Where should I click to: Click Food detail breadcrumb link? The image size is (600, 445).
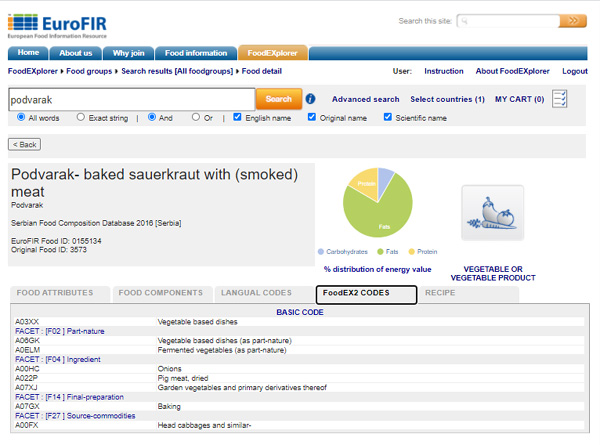262,71
